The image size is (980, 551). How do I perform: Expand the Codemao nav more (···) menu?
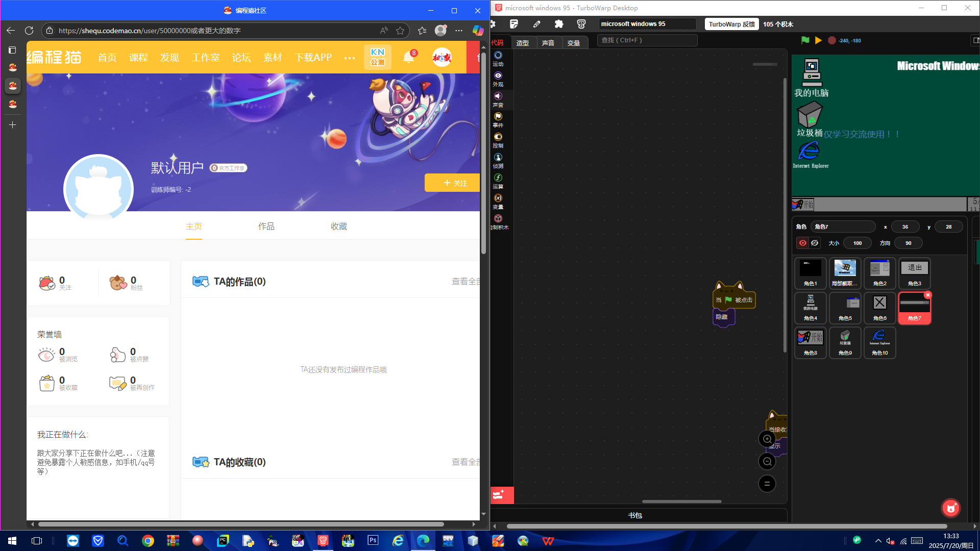[350, 58]
